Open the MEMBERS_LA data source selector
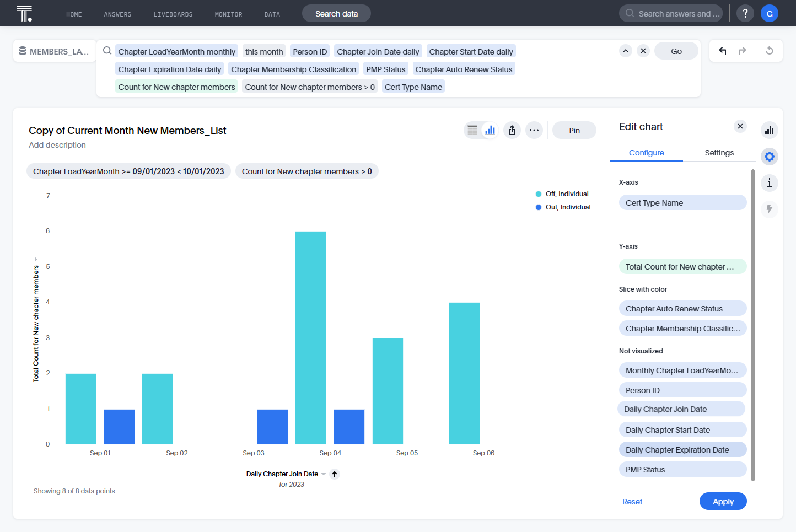 (54, 51)
